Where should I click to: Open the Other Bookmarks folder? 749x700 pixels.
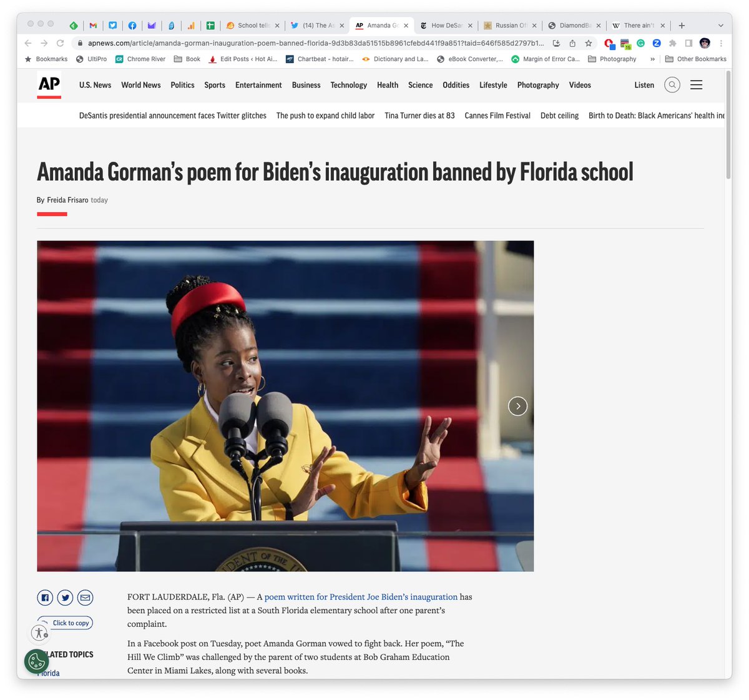696,59
